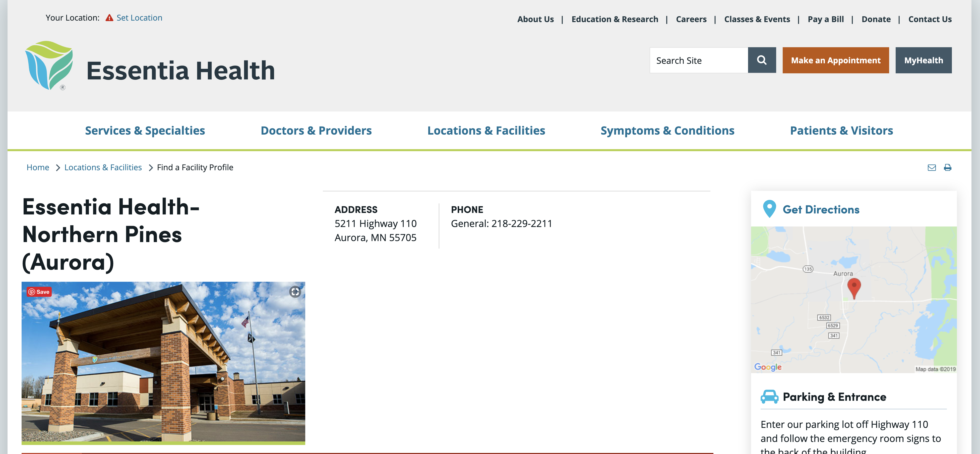Click the Essentia Health wordmark text
The width and height of the screenshot is (980, 454).
(181, 71)
